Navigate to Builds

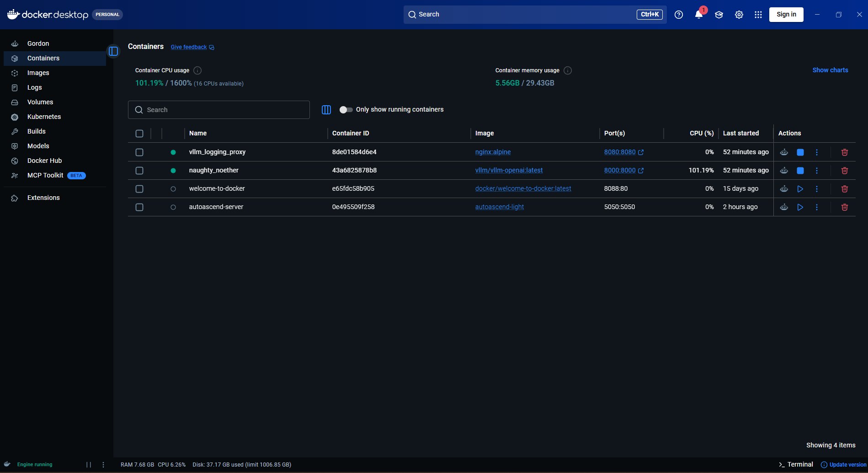pyautogui.click(x=55, y=131)
